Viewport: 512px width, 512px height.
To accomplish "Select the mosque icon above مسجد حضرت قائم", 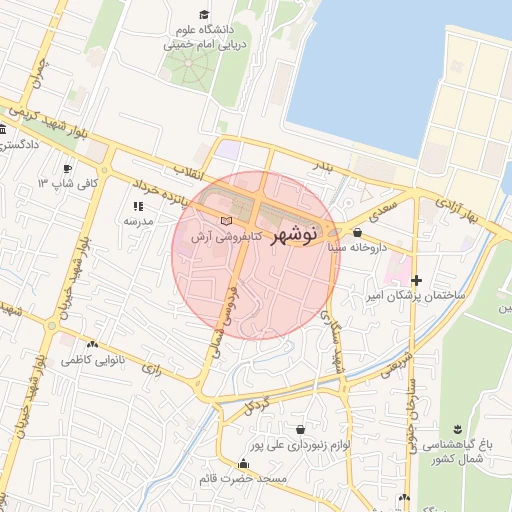I will tap(244, 464).
